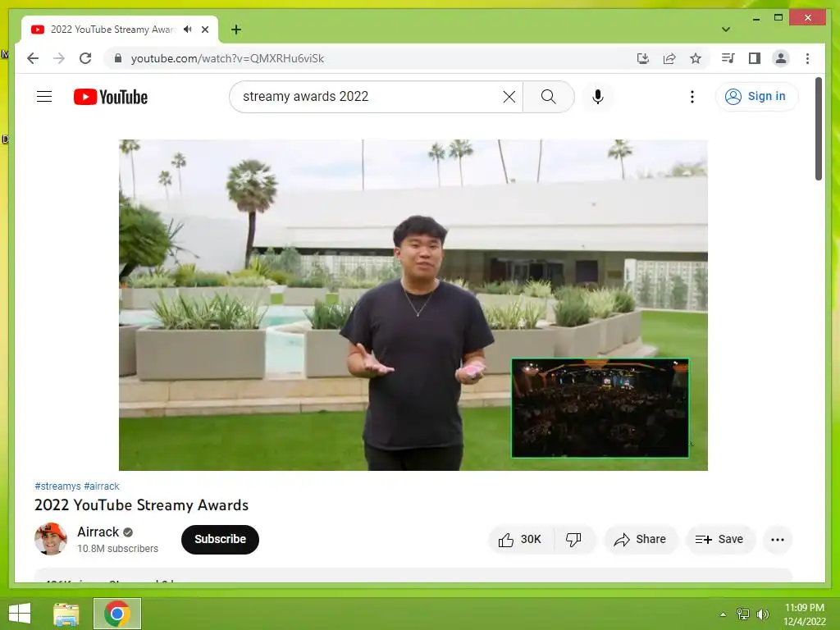Screen dimensions: 840x630
Task: Click the Sign in button
Action: 756,97
